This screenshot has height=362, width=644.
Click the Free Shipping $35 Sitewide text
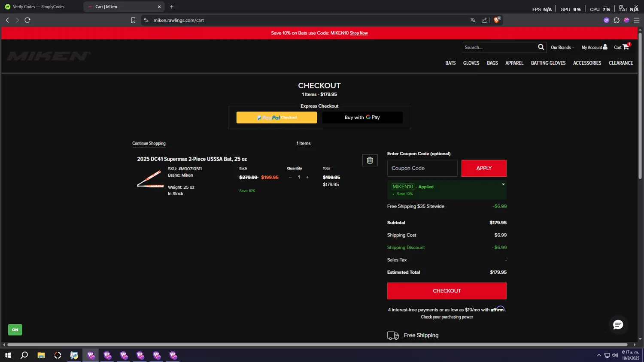(x=416, y=206)
